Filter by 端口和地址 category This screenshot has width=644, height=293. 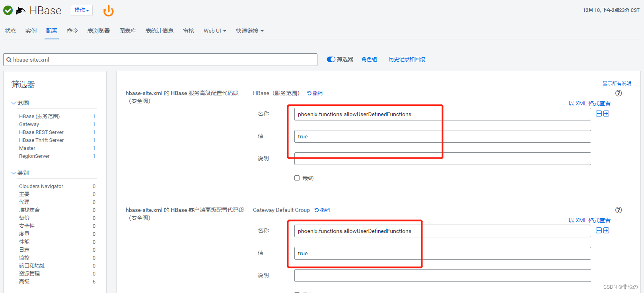[x=32, y=266]
